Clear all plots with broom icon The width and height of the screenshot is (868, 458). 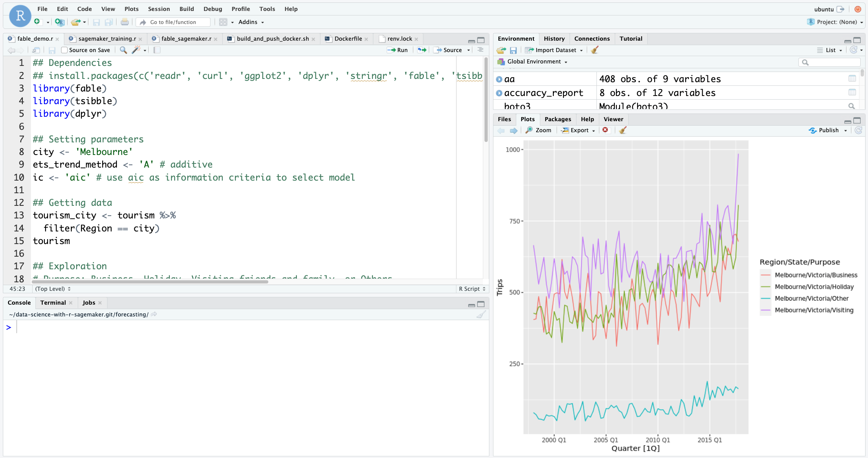pos(623,130)
